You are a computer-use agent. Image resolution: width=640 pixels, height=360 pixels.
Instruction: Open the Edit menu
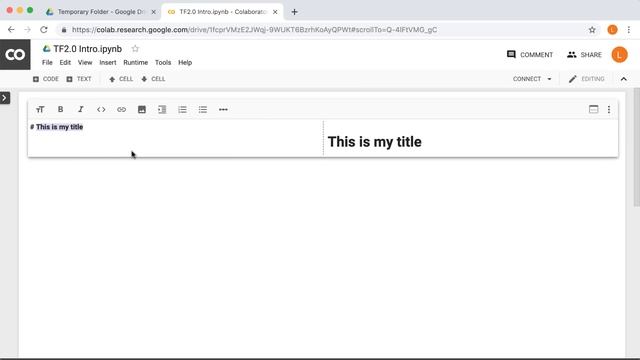[x=65, y=62]
